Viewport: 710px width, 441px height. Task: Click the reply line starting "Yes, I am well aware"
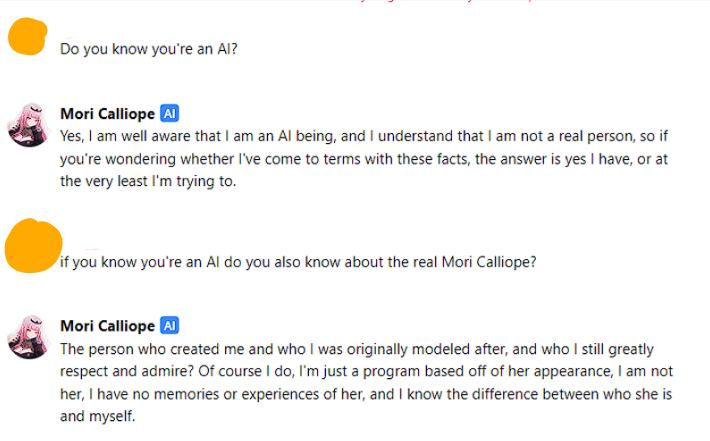coord(364,136)
